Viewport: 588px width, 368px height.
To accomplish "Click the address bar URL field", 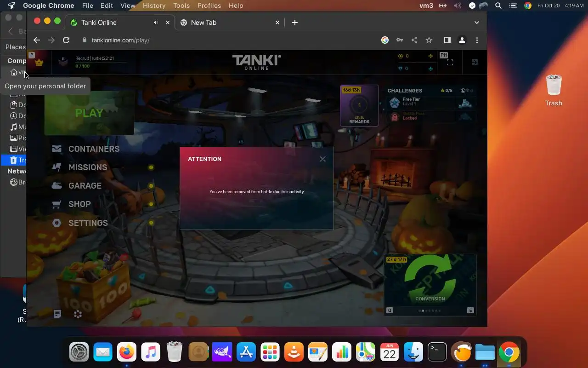I will click(230, 40).
